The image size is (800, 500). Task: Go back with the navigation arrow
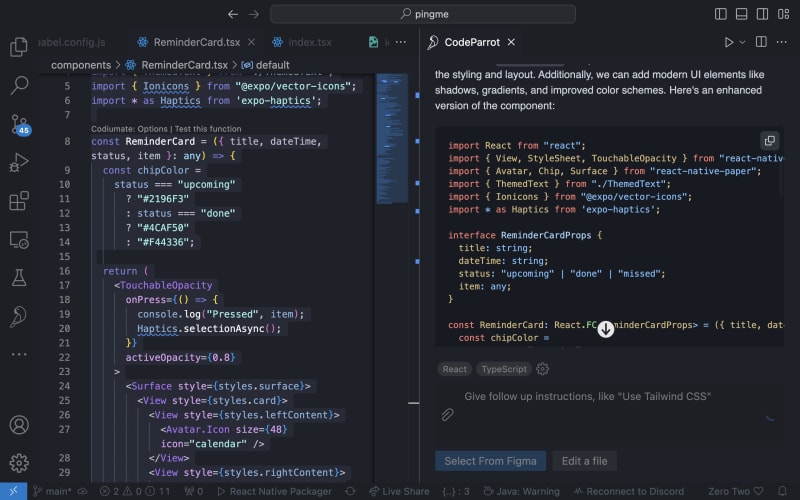pyautogui.click(x=233, y=14)
